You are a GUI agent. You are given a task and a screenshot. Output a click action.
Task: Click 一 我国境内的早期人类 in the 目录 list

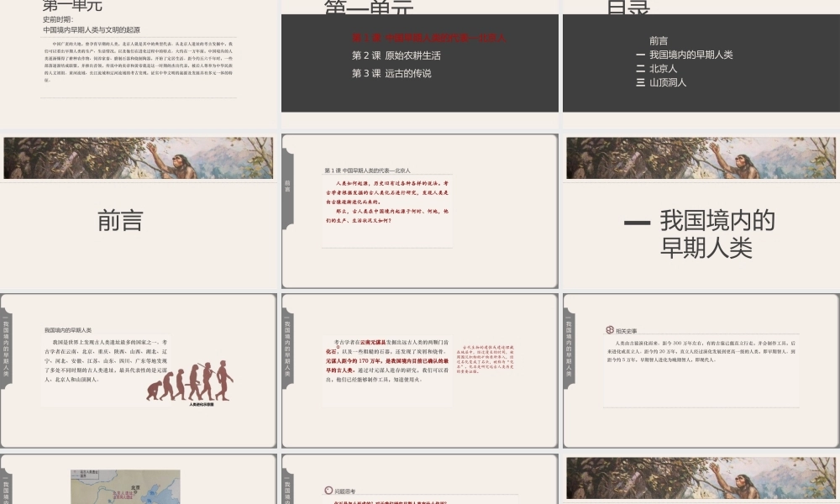tap(684, 55)
